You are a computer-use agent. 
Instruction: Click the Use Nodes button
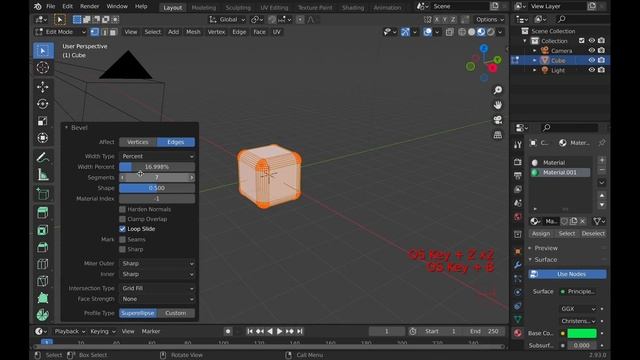click(567, 274)
